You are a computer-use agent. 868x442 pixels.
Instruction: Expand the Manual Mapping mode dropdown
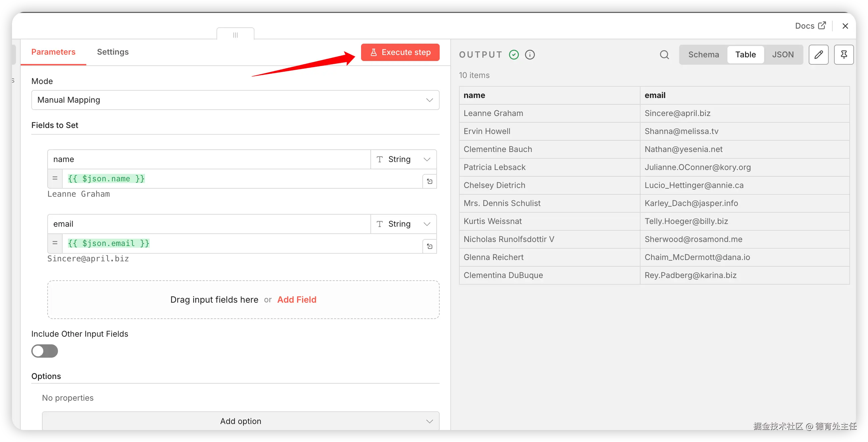click(235, 100)
